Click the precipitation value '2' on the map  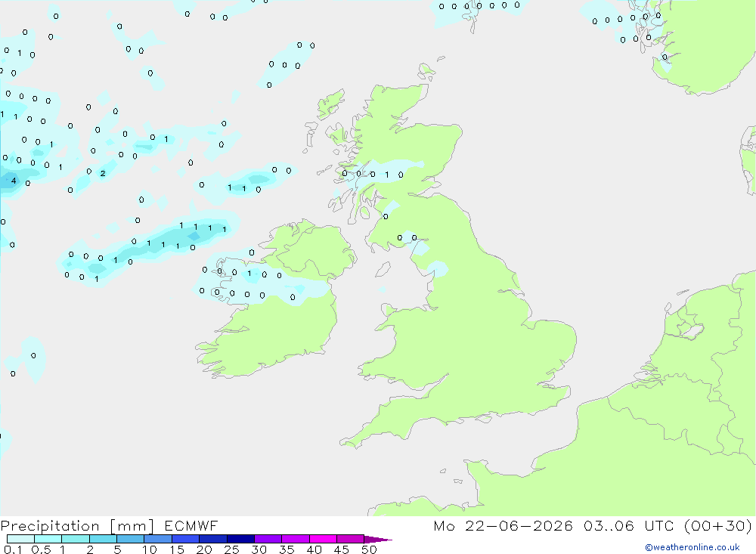(x=103, y=174)
